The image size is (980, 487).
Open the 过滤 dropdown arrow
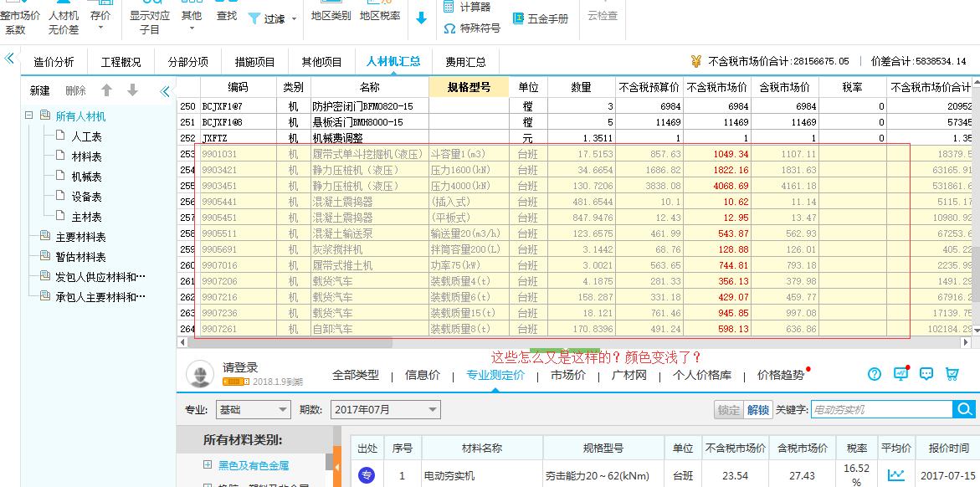tap(294, 19)
